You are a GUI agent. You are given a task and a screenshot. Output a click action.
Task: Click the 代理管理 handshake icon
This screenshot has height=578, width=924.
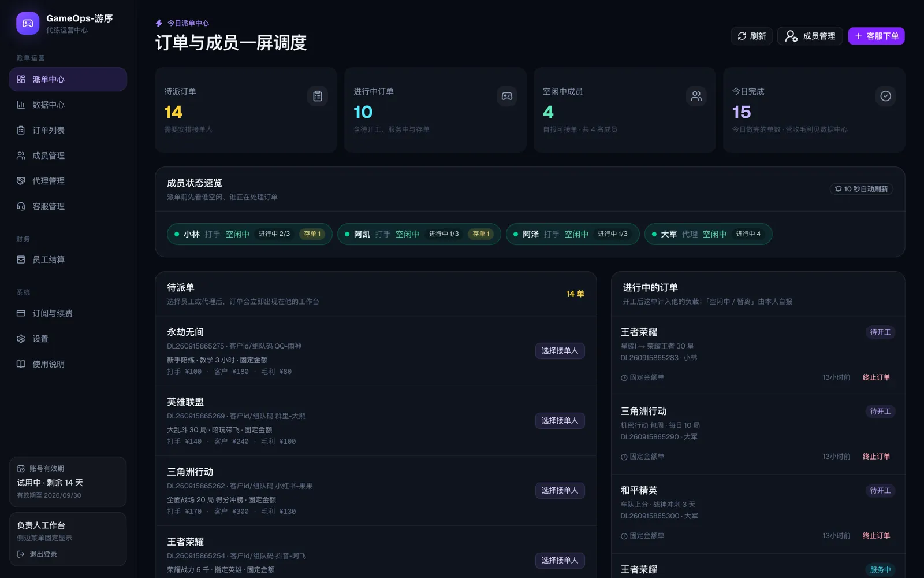pos(21,181)
